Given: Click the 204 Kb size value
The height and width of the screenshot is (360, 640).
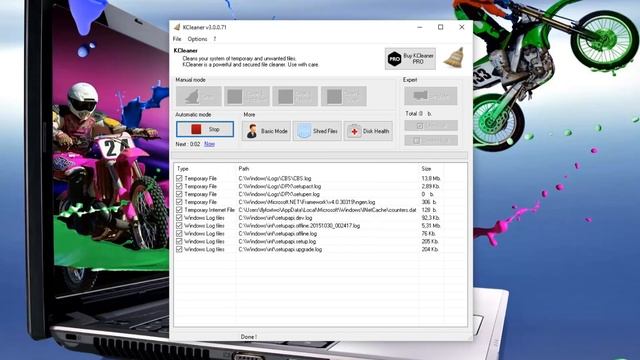Looking at the screenshot, I should point(430,249).
